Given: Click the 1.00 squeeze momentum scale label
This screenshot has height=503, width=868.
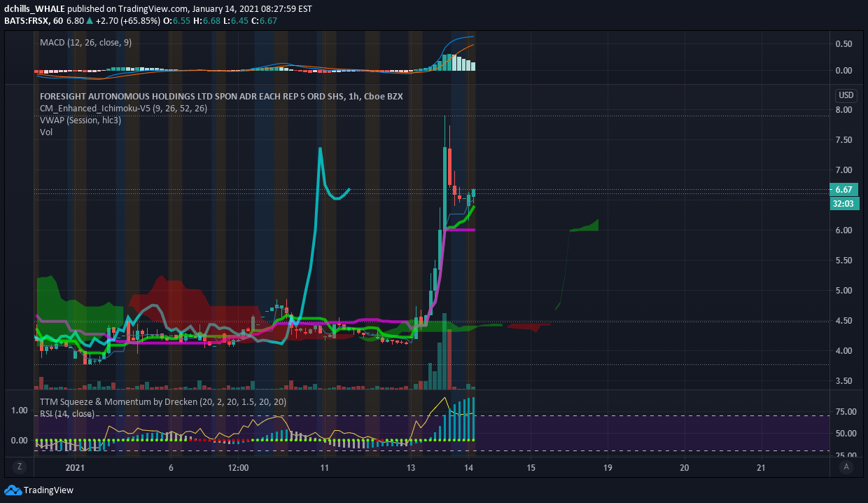Looking at the screenshot, I should (20, 411).
